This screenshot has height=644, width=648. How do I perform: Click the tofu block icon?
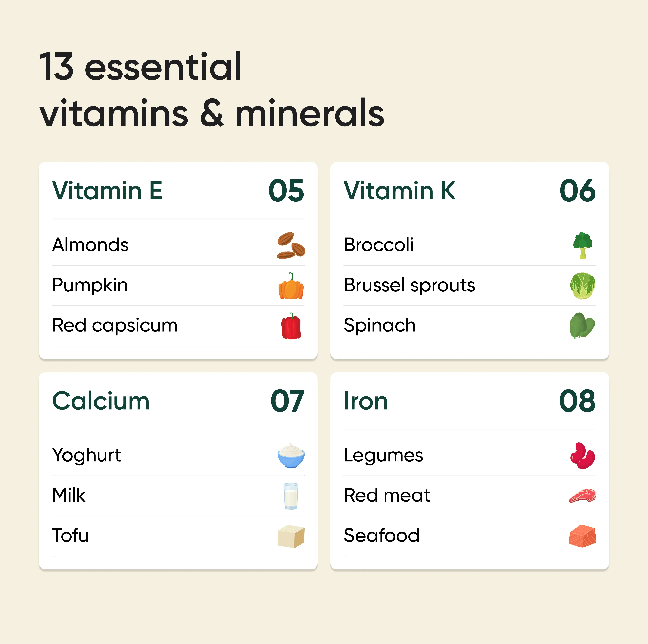click(x=291, y=536)
